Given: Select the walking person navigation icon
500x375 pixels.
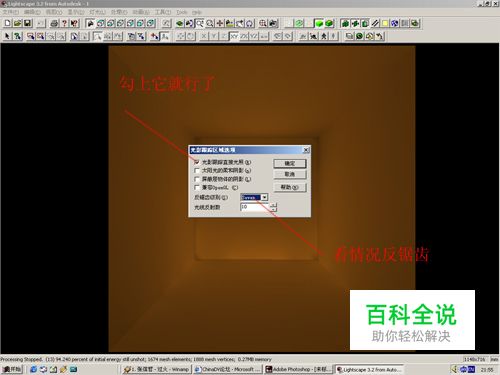Looking at the screenshot, I should tap(324, 36).
